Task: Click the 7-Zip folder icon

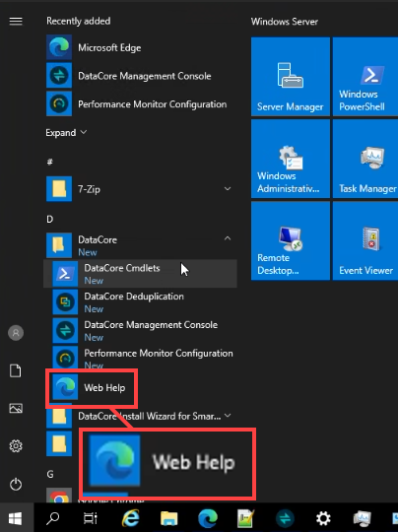Action: 59,188
